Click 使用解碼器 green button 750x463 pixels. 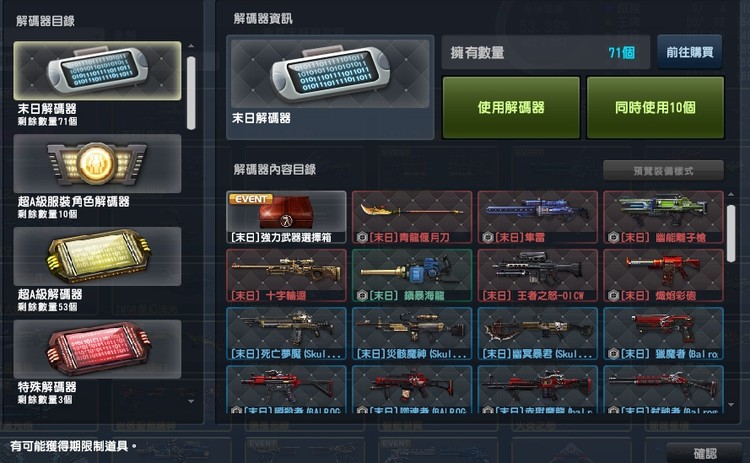coord(511,108)
